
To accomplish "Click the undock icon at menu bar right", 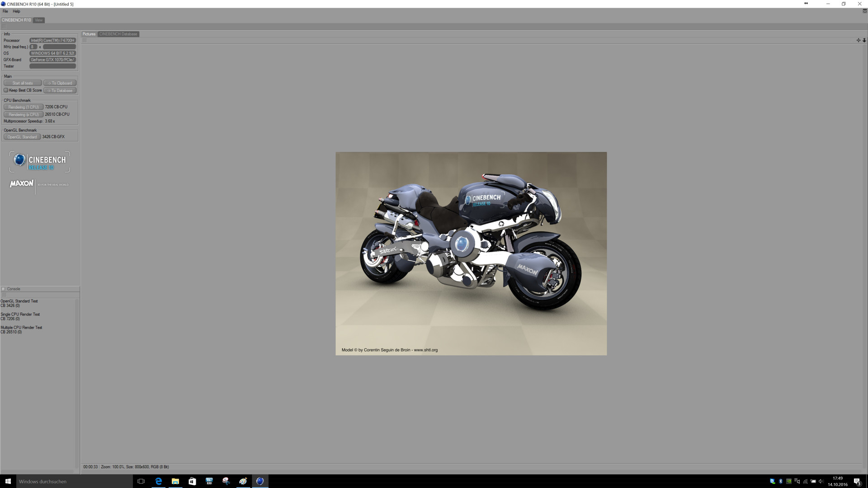I will click(x=865, y=11).
